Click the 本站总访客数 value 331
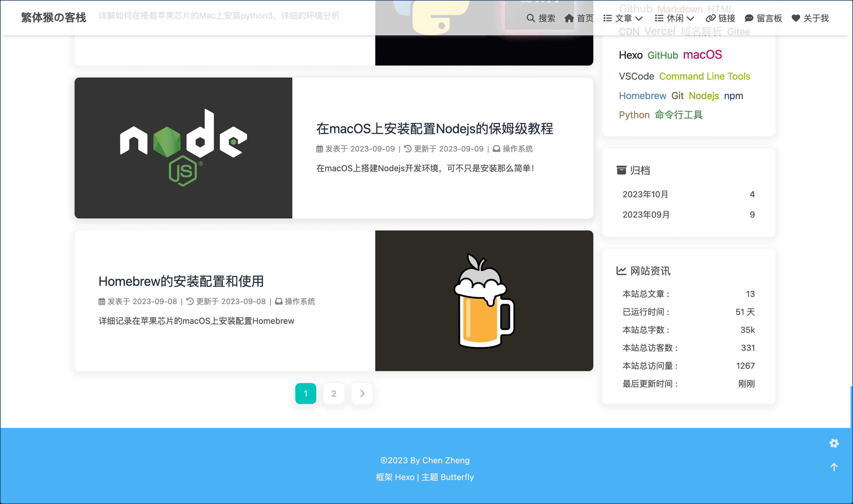 [748, 348]
